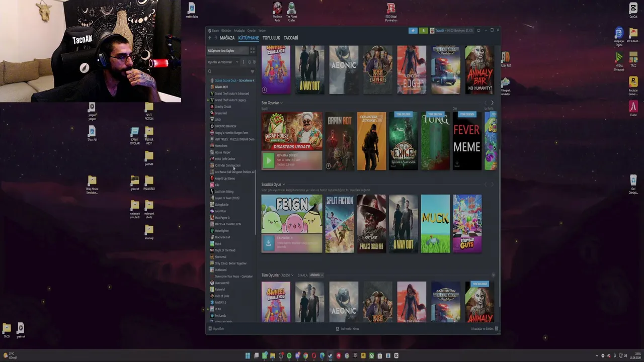The image size is (644, 362).
Task: Open the RISK Global Domination desktop shortcut
Action: point(391,12)
